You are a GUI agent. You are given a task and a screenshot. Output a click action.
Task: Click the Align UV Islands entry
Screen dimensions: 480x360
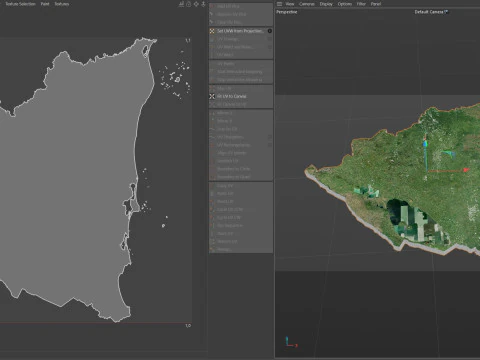(241, 153)
